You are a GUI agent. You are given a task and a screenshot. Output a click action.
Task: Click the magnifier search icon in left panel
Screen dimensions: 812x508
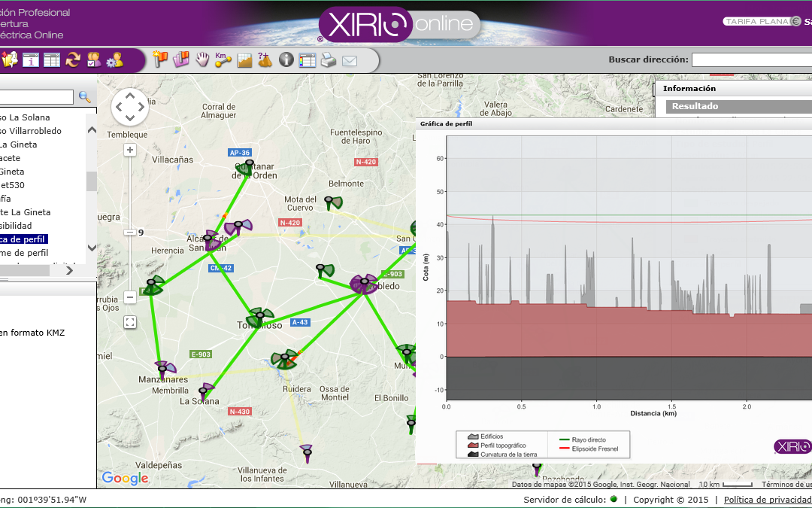(x=84, y=97)
